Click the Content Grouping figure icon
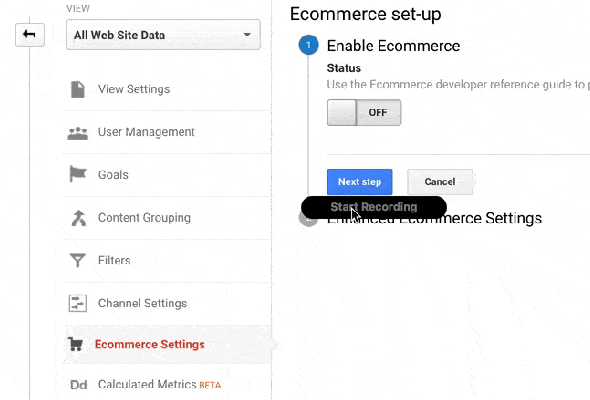This screenshot has width=590, height=400. [x=79, y=218]
